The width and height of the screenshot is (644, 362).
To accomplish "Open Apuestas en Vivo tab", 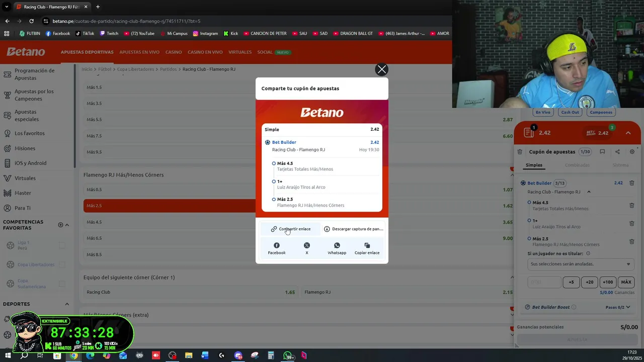I will coord(139,52).
